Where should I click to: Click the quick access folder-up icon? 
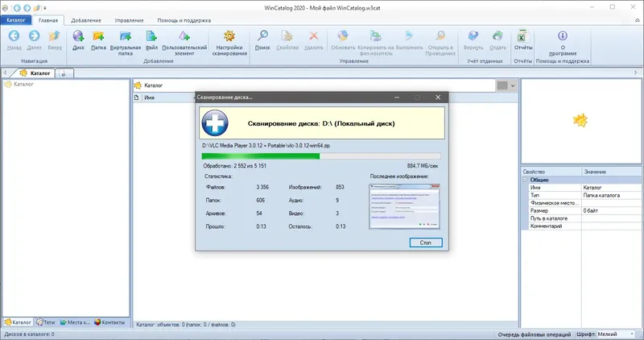pyautogui.click(x=36, y=8)
